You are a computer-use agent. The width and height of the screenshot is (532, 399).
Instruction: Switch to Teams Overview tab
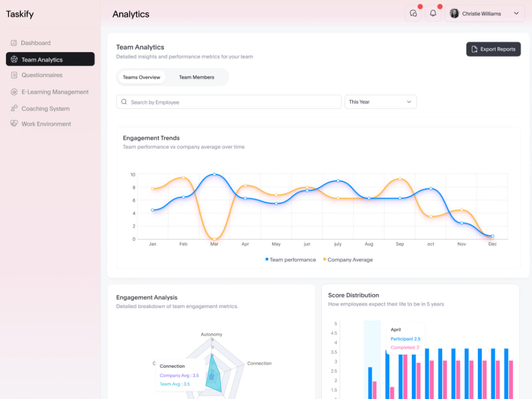click(142, 77)
